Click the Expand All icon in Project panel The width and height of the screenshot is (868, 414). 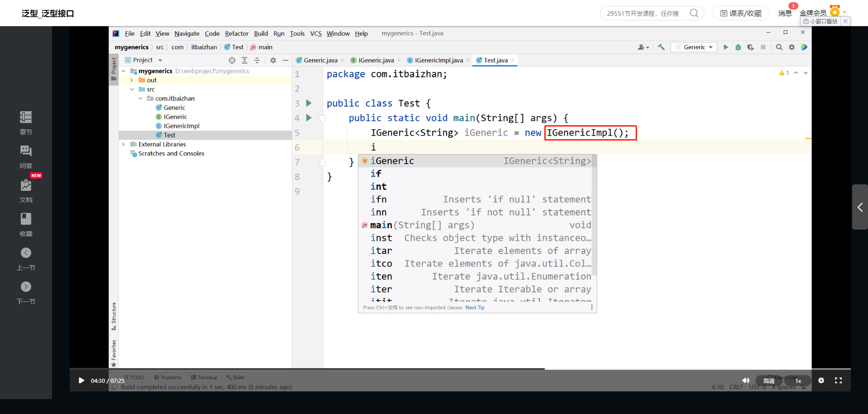tap(245, 60)
